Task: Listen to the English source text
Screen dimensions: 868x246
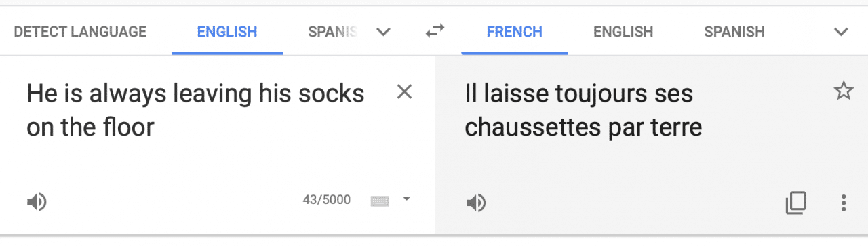Action: click(37, 202)
